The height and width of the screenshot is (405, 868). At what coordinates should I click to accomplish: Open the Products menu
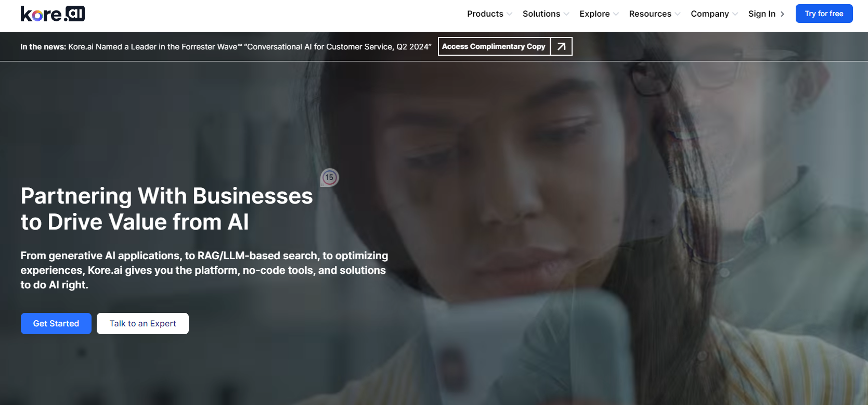click(x=485, y=14)
